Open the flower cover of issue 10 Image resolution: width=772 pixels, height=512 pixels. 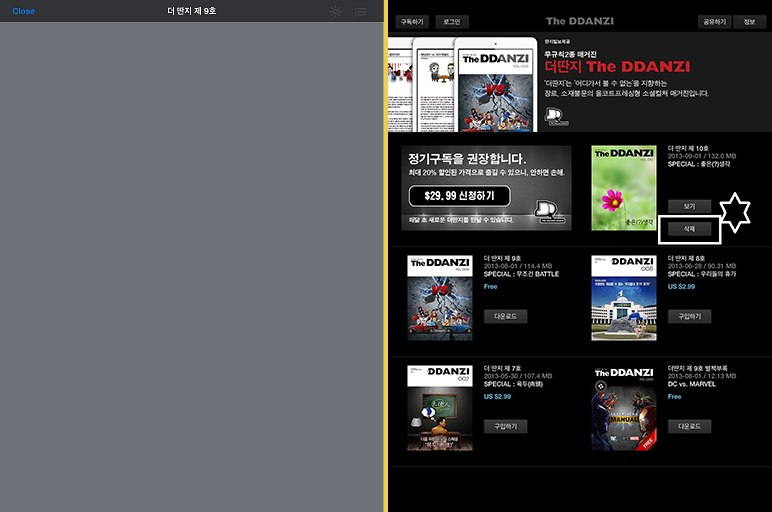(624, 188)
